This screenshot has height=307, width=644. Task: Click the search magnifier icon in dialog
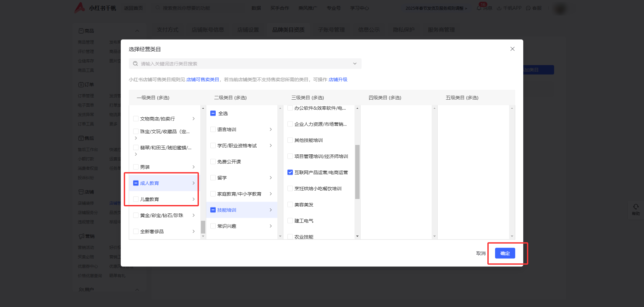136,64
